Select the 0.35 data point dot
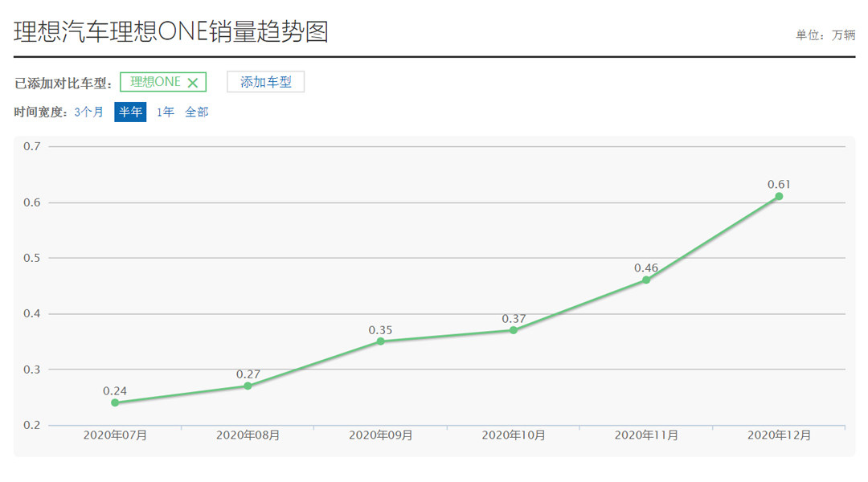The image size is (868, 482). (381, 341)
